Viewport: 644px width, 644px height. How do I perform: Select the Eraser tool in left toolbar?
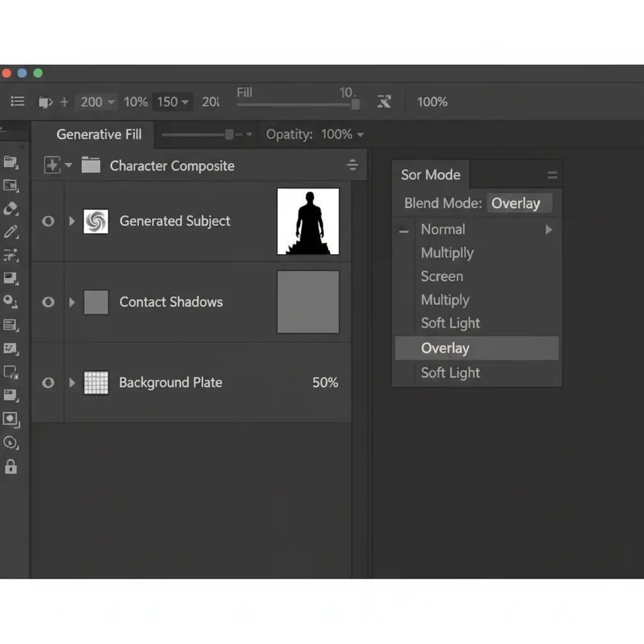click(x=11, y=209)
